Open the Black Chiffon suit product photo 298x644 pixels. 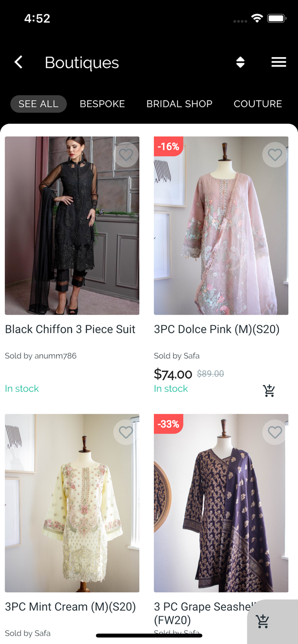pos(72,232)
